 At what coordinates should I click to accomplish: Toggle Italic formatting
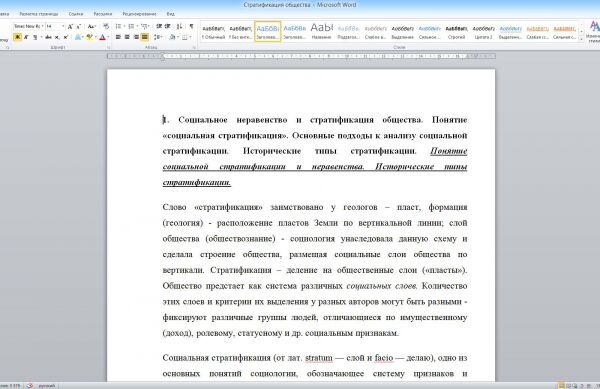click(x=26, y=37)
